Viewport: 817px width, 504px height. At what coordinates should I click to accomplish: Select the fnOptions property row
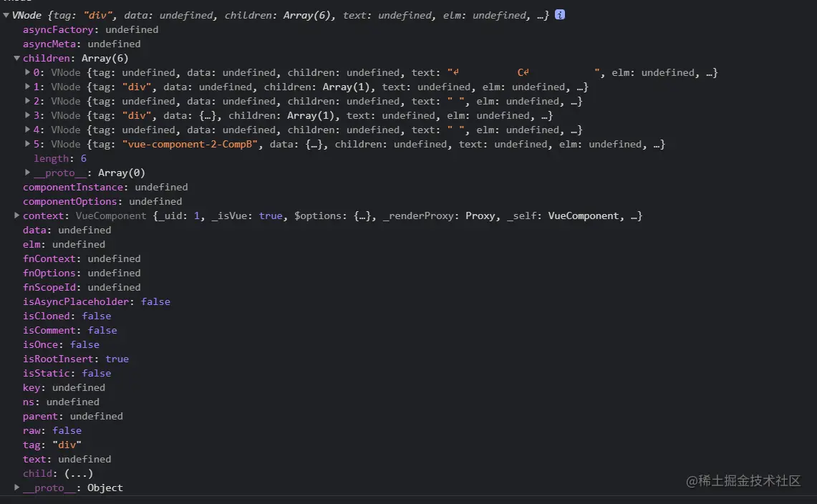tap(82, 273)
